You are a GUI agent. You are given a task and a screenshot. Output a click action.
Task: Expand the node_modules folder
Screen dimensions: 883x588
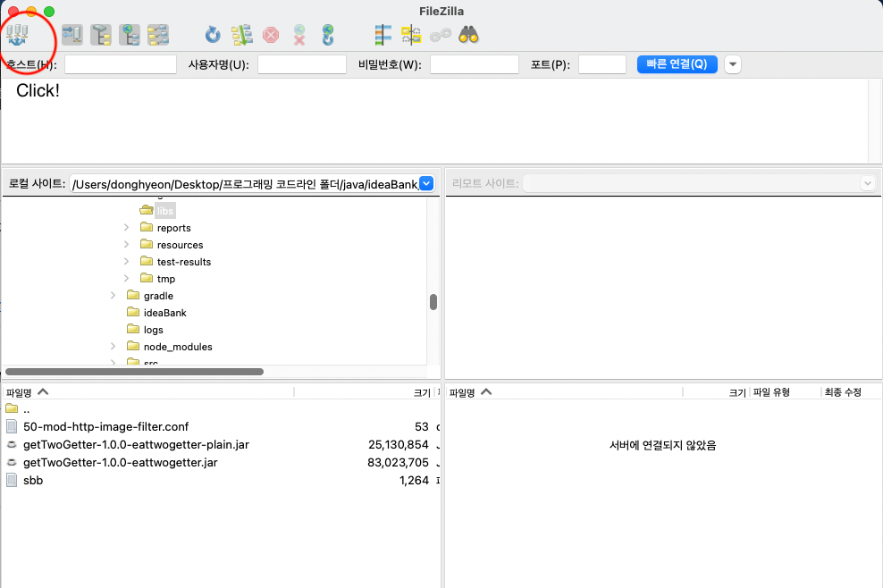[113, 346]
